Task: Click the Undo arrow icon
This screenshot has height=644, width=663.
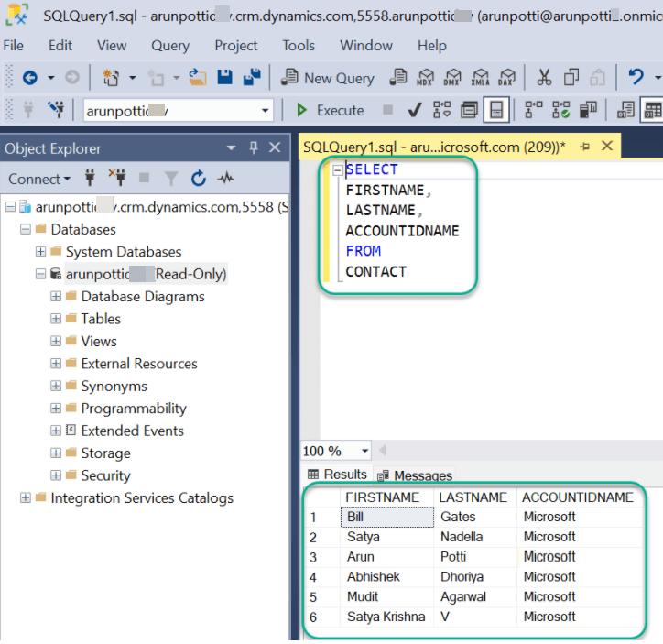Action: (636, 77)
